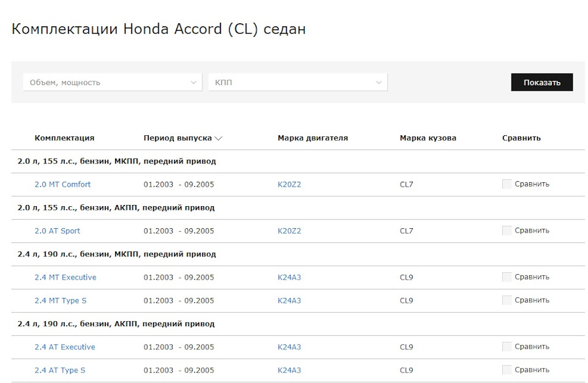Open the 'Объем, мощность' dropdown

(x=113, y=82)
